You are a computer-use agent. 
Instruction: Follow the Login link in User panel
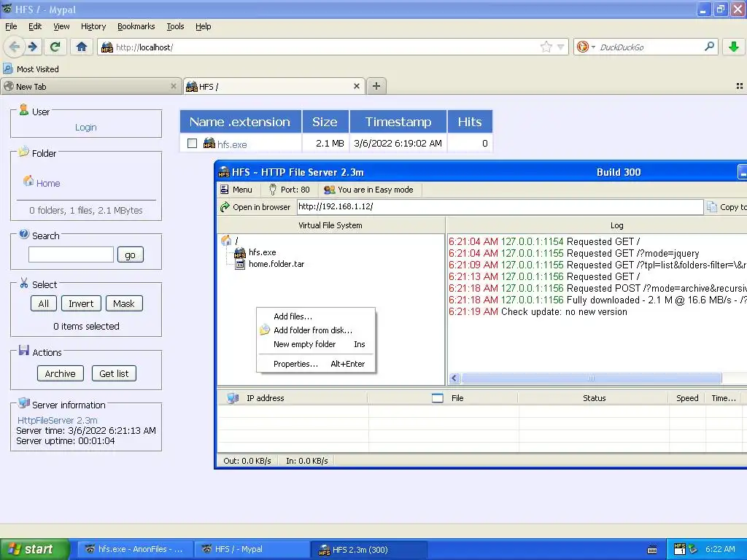86,127
